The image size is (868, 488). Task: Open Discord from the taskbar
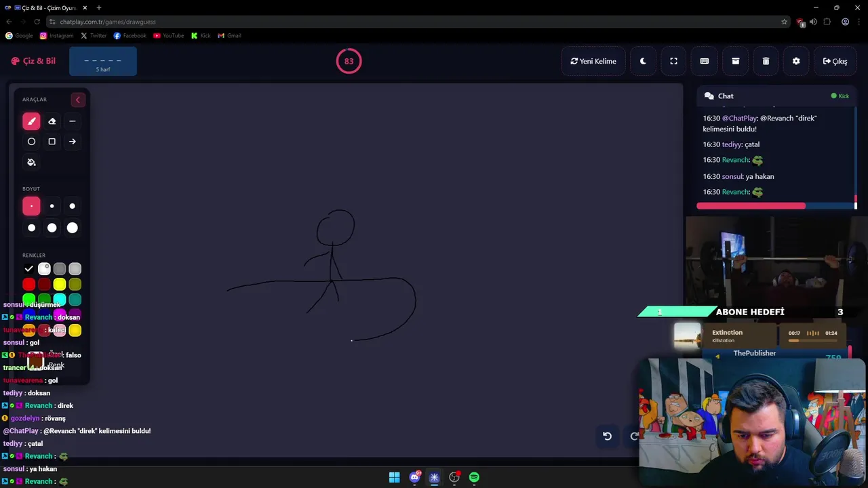click(414, 477)
